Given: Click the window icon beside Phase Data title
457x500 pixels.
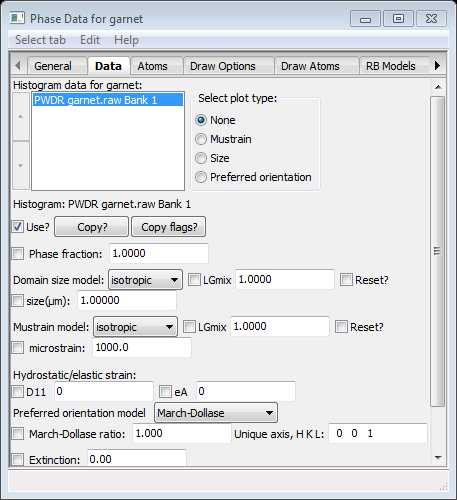Looking at the screenshot, I should [x=17, y=18].
